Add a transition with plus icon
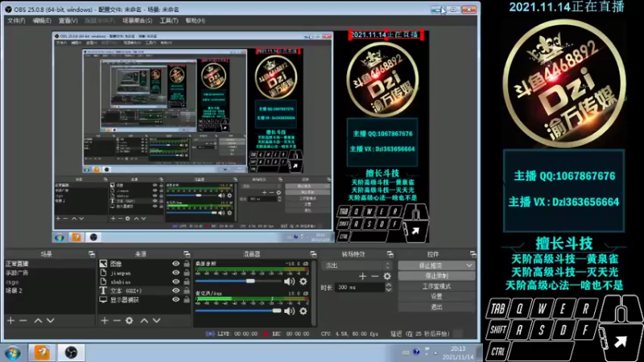Image resolution: width=644 pixels, height=362 pixels. pyautogui.click(x=362, y=276)
